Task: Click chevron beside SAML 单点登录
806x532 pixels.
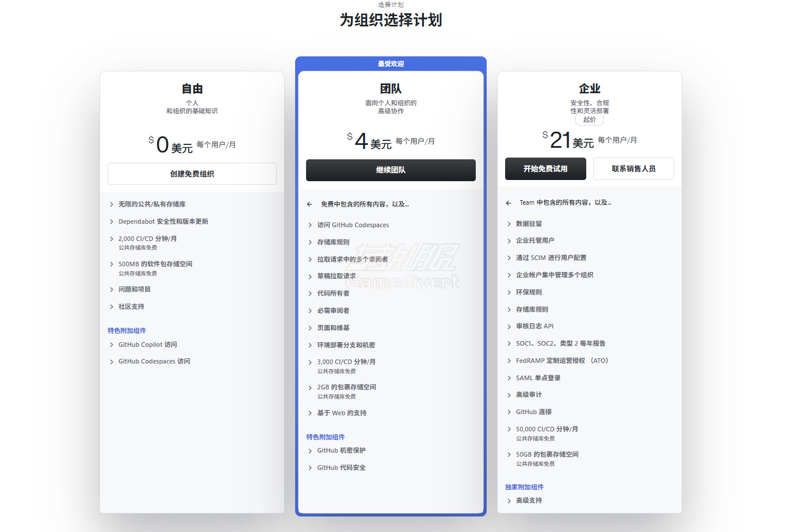Action: pyautogui.click(x=509, y=378)
